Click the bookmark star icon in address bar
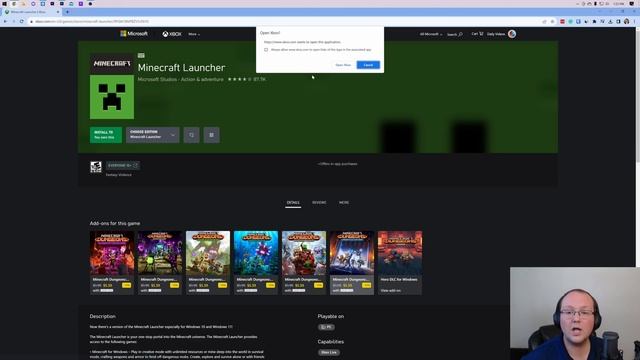The image size is (640, 360). tap(552, 21)
